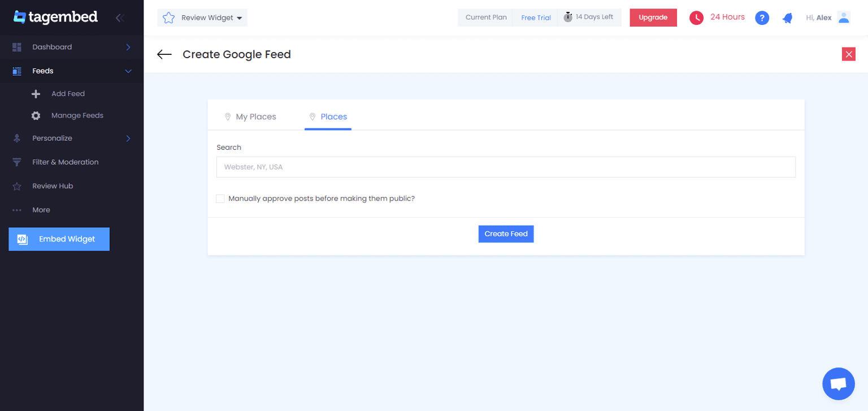Screen dimensions: 868x411
Task: Open the chat support bubble
Action: click(x=838, y=383)
